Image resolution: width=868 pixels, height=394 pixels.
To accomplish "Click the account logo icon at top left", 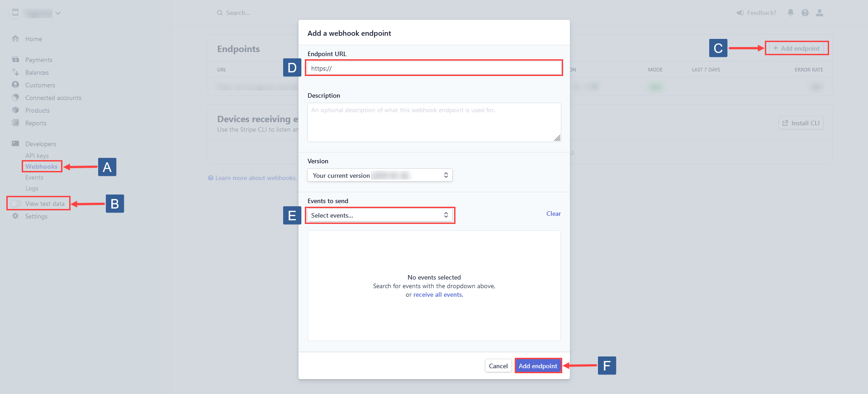I will tap(15, 13).
